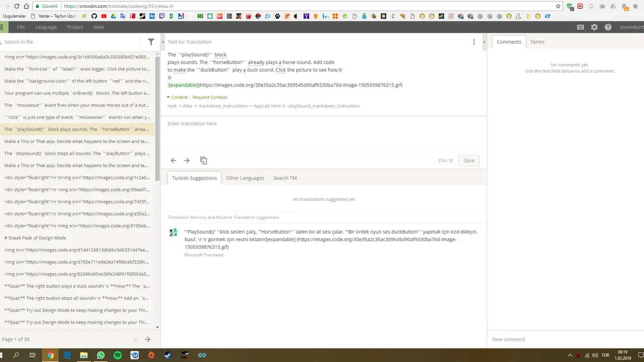644x362 pixels.
Task: Bookmark this page with the star
Action: click(x=558, y=6)
